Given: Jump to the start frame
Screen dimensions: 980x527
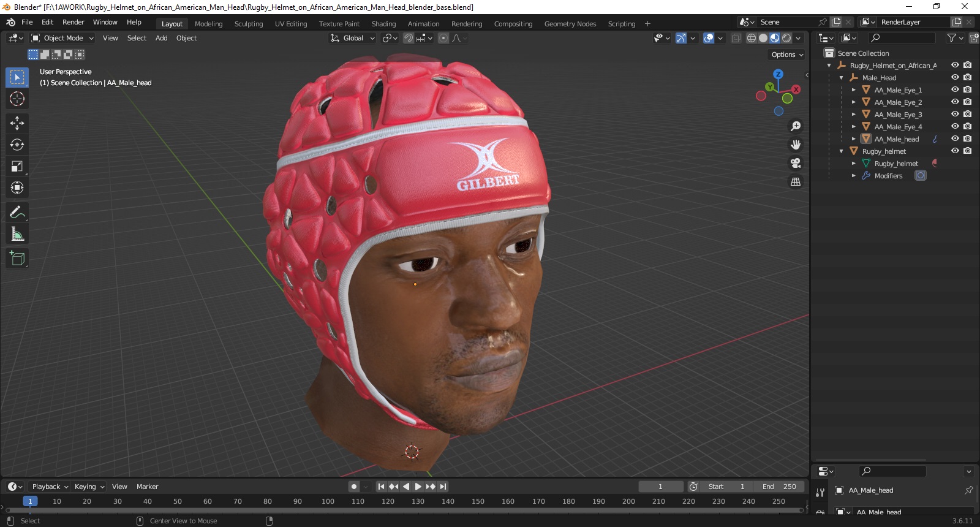Looking at the screenshot, I should [381, 487].
